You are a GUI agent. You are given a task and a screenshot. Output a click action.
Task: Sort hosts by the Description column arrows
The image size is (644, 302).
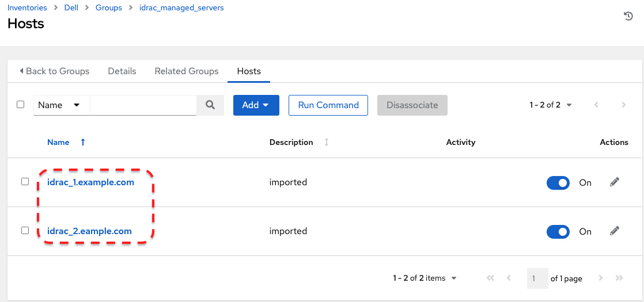coord(327,142)
